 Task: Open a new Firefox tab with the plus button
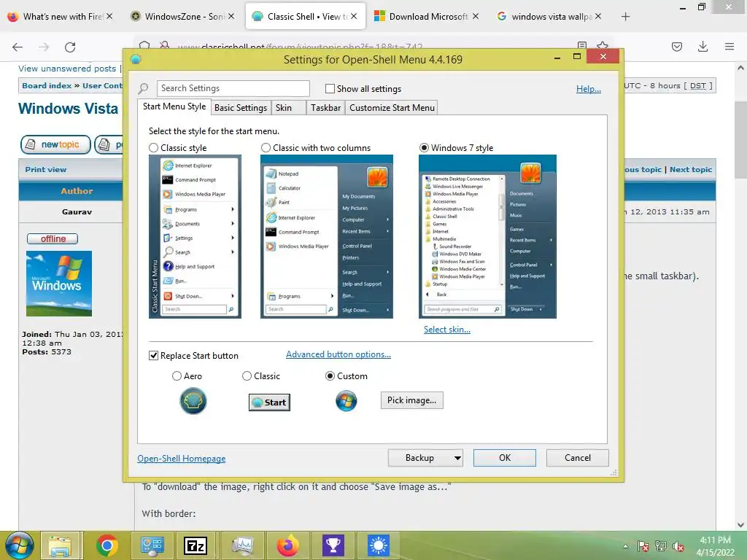(x=625, y=17)
